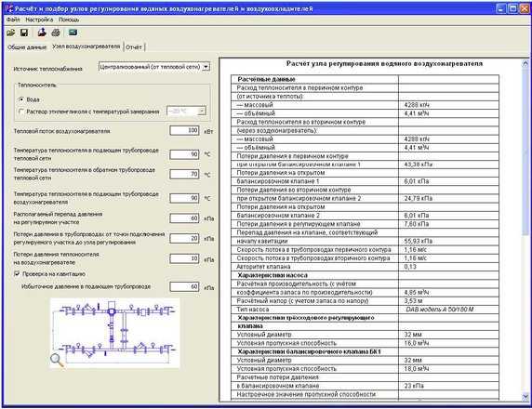Screen dimensions: 532x409
Task: Open the Помощь menu
Action: coord(69,20)
